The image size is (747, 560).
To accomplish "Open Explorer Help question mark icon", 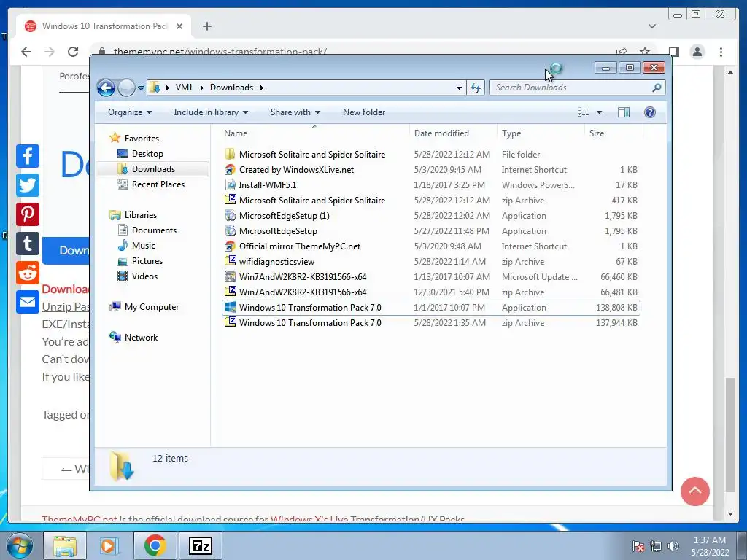I will point(649,112).
